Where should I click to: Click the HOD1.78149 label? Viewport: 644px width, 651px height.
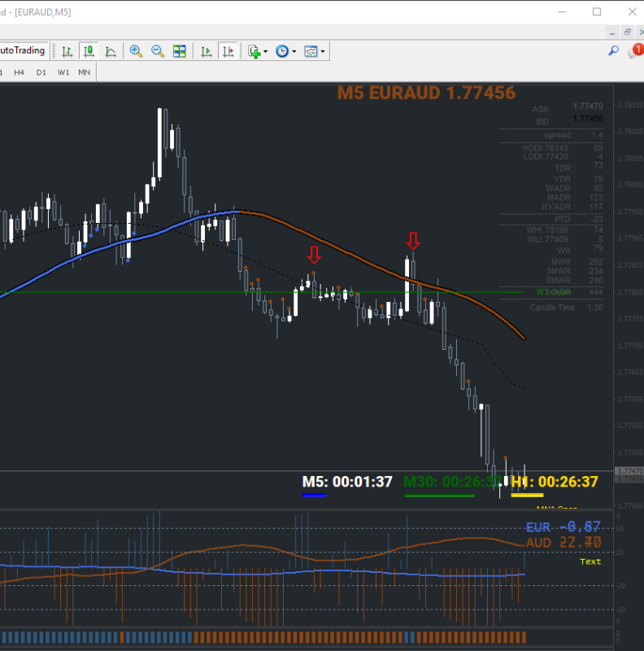click(x=547, y=148)
